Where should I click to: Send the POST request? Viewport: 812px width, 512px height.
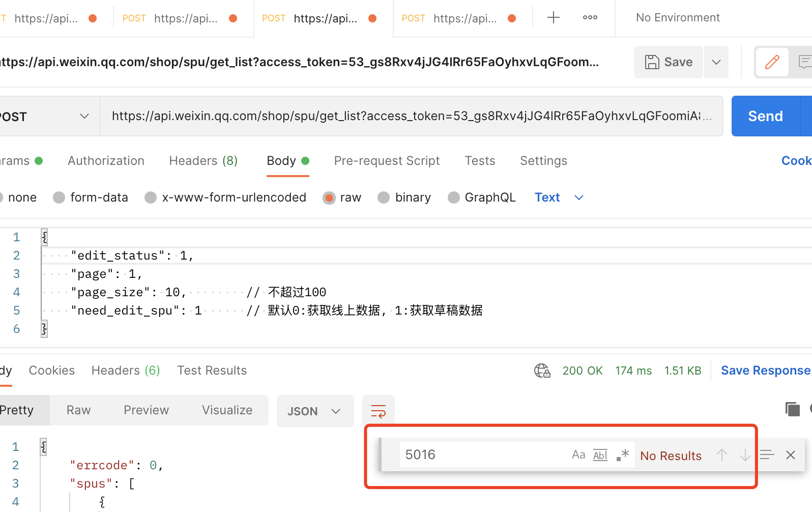[766, 116]
